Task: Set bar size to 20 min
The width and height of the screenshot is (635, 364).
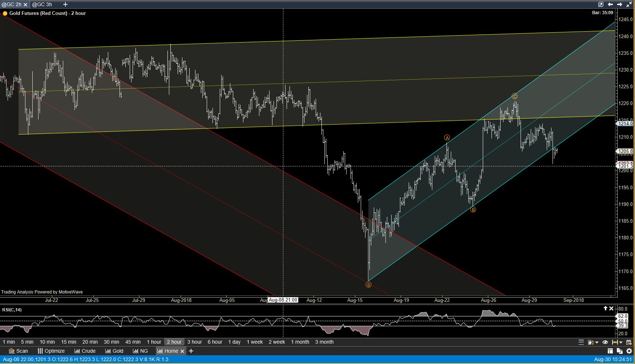Action: tap(90, 342)
